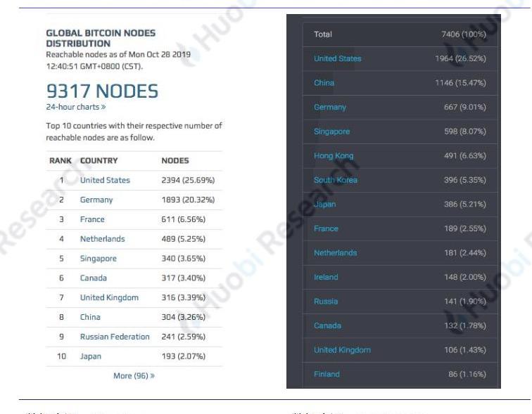Select Japan at rank 10
The height and width of the screenshot is (414, 532).
[91, 356]
